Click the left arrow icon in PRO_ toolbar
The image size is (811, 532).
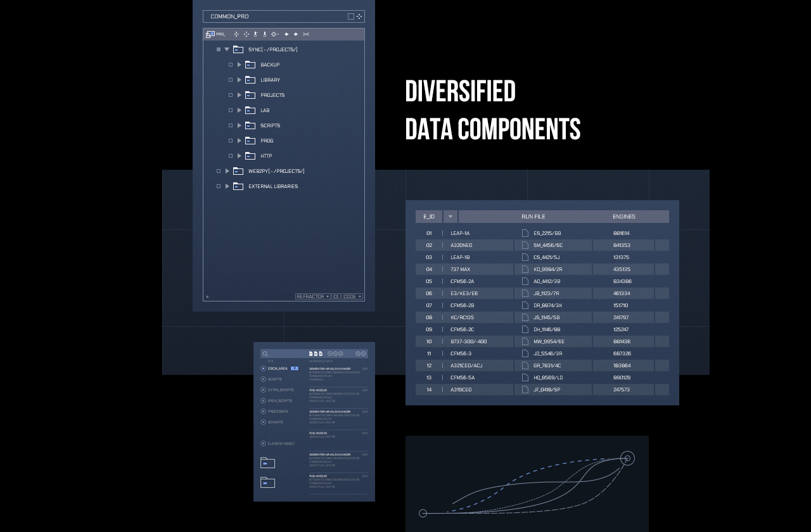pyautogui.click(x=286, y=34)
